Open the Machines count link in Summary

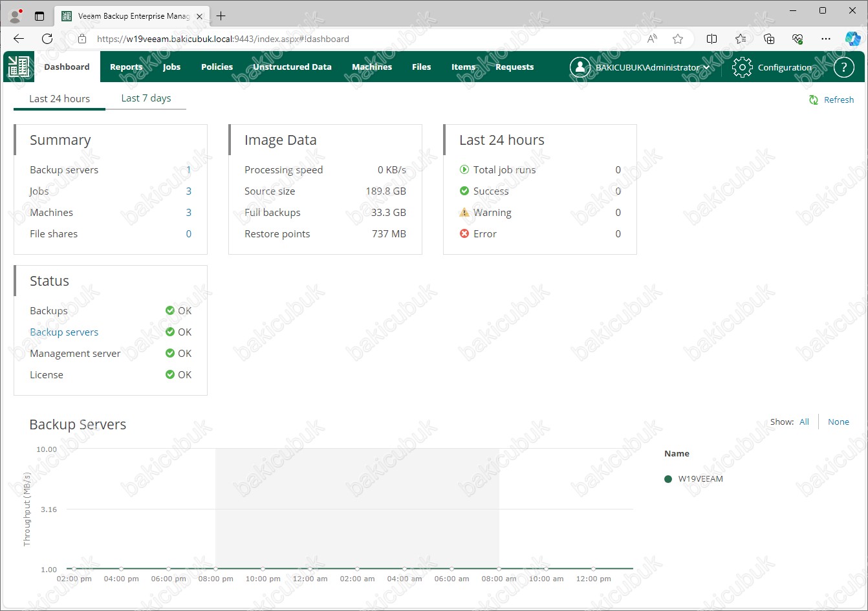pyautogui.click(x=188, y=212)
